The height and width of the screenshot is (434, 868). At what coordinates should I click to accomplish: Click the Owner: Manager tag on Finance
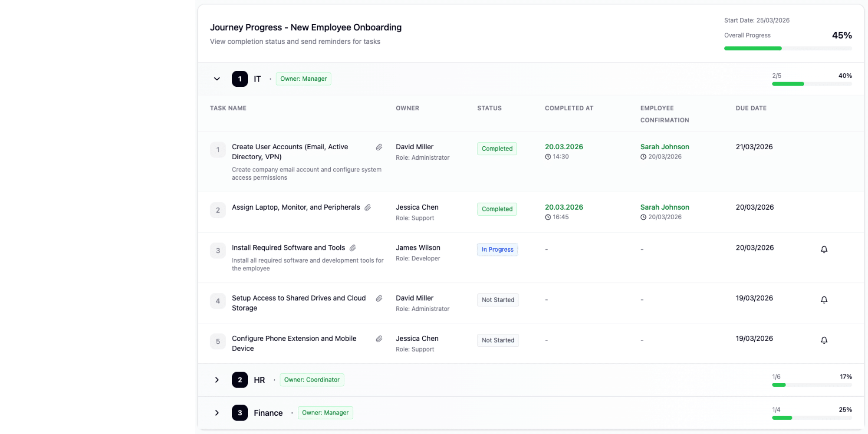325,413
